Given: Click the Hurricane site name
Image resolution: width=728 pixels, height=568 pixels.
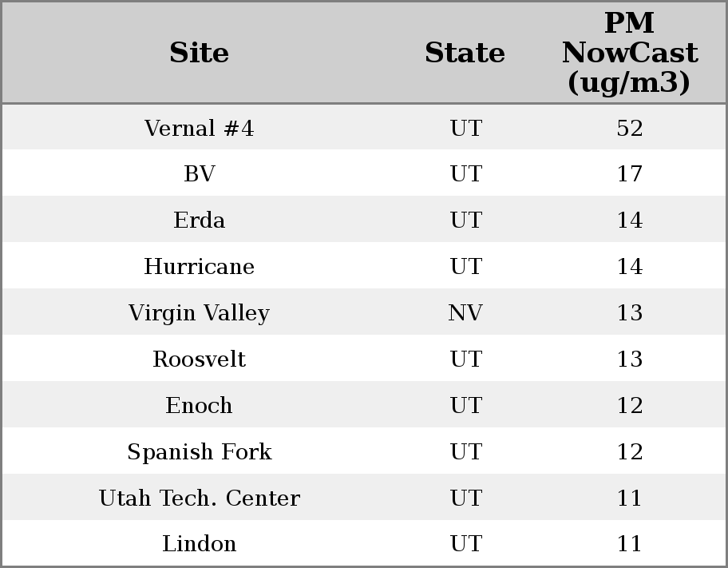Looking at the screenshot, I should (x=199, y=267).
